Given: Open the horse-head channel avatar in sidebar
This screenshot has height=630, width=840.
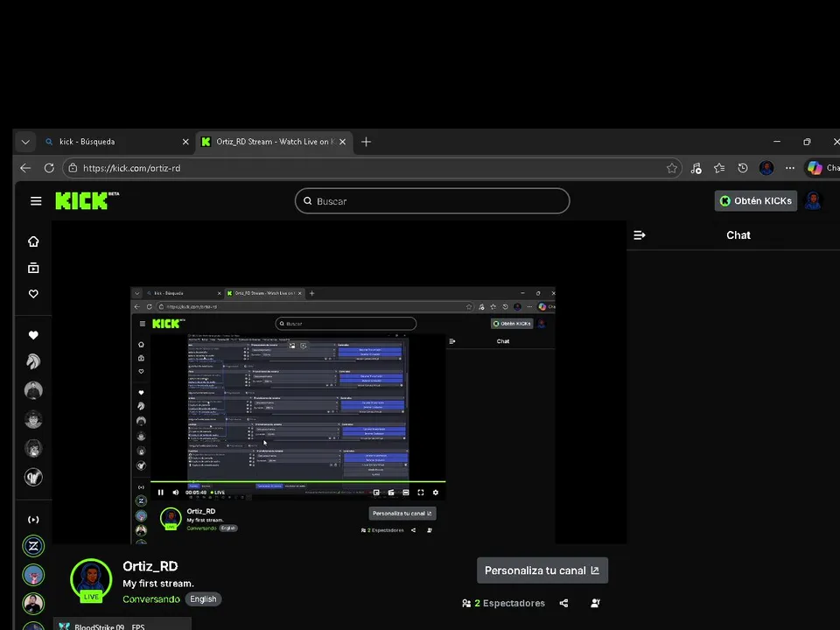Looking at the screenshot, I should [33, 361].
